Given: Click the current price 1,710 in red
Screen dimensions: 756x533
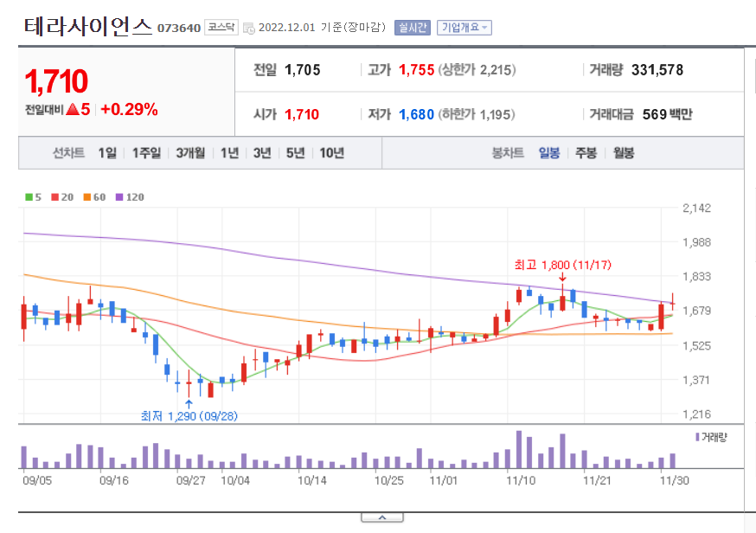Looking at the screenshot, I should tap(56, 81).
